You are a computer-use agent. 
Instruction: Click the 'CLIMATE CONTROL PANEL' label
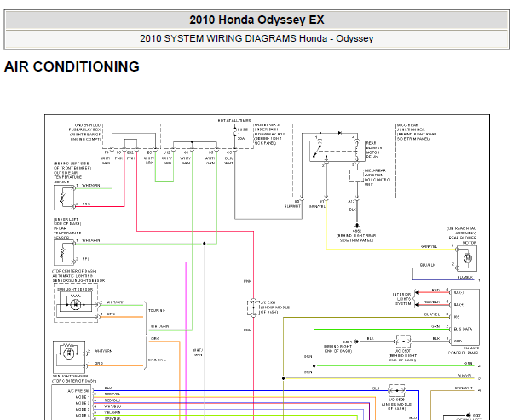click(464, 350)
